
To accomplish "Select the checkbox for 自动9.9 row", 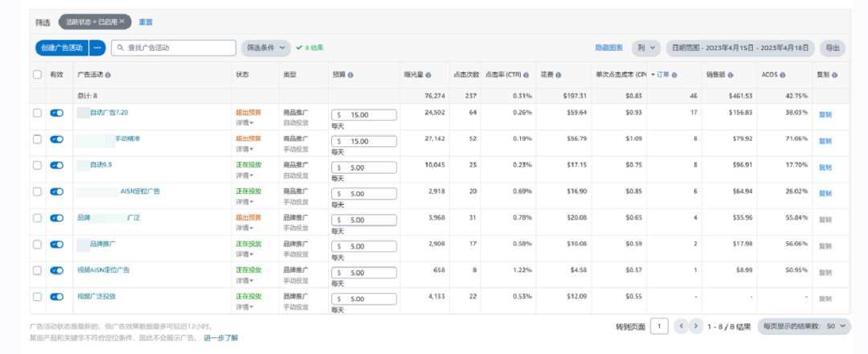I will coord(37,165).
